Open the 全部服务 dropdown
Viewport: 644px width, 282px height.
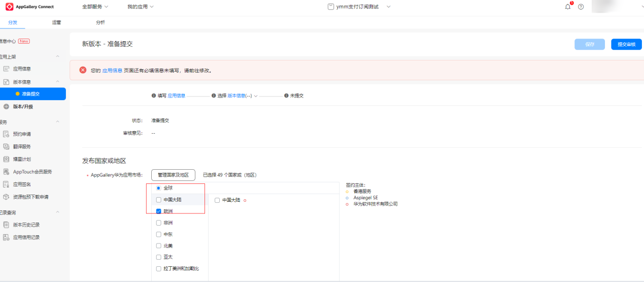click(95, 7)
